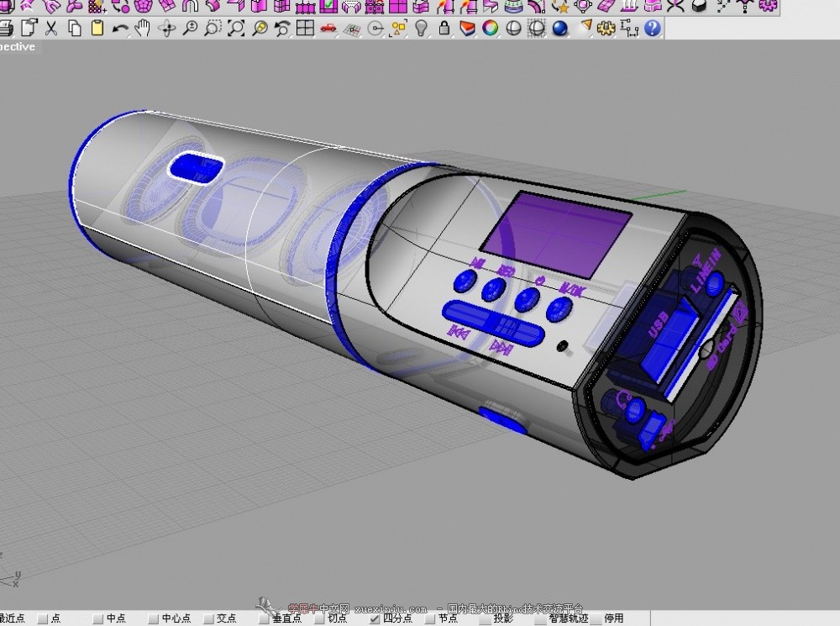Select the Shaded viewport sphere icon
The width and height of the screenshot is (840, 626).
point(514,28)
